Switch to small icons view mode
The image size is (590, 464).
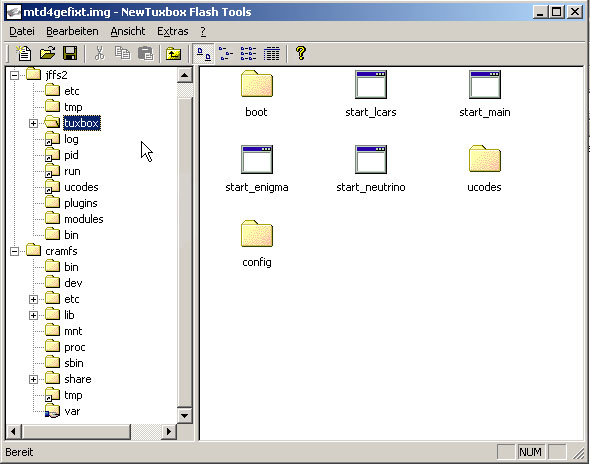tap(226, 53)
